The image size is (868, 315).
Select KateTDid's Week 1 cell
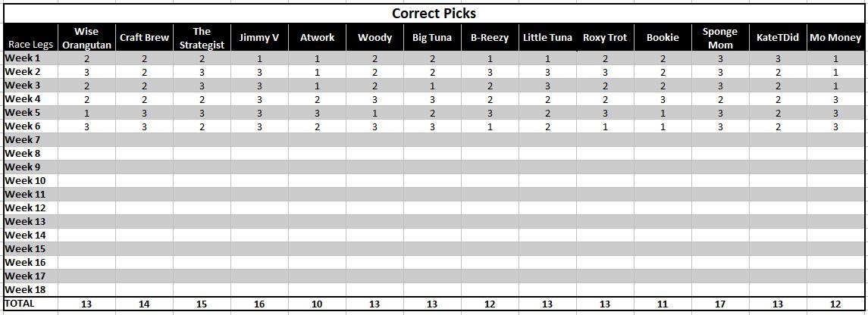pos(778,58)
